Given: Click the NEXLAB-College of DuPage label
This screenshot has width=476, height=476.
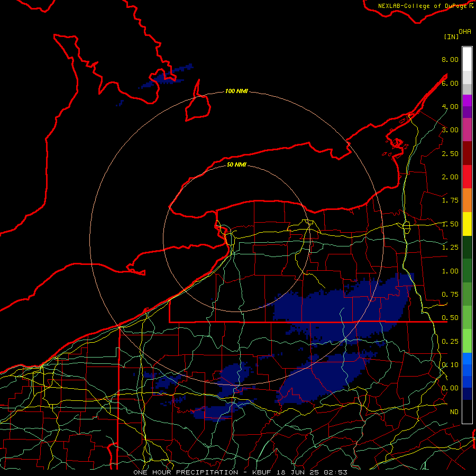Looking at the screenshot, I should pyautogui.click(x=424, y=6).
